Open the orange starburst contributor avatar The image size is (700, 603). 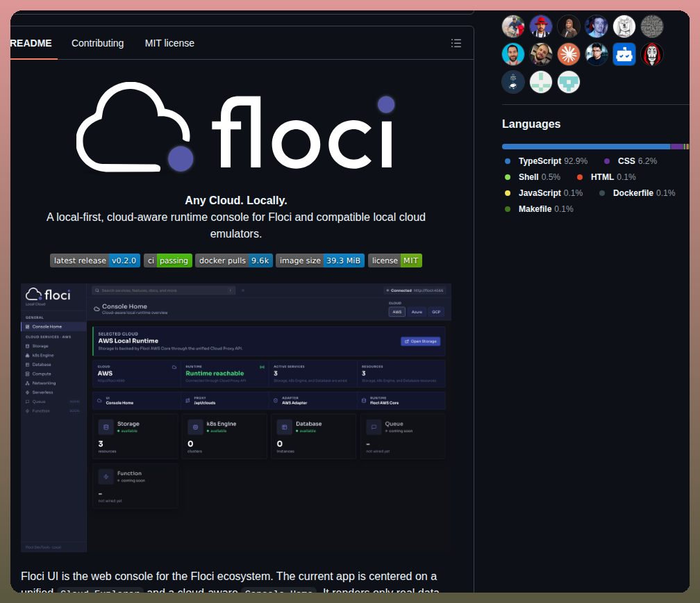point(568,54)
